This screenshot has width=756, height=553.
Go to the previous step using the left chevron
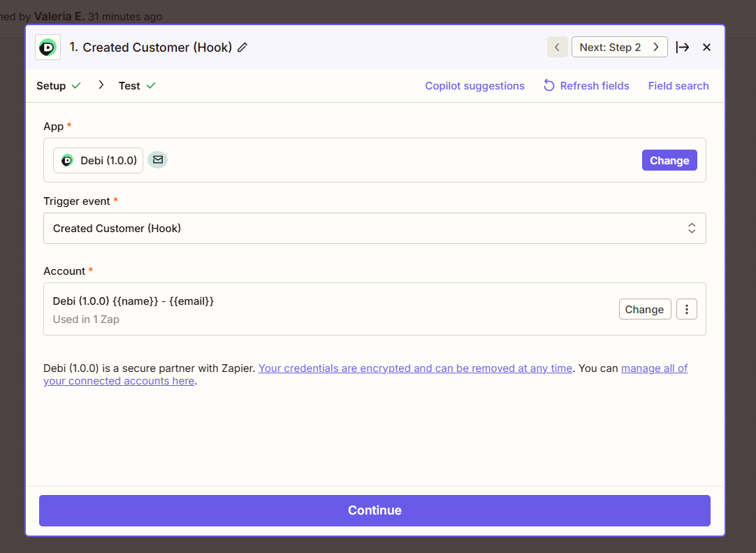pos(557,48)
